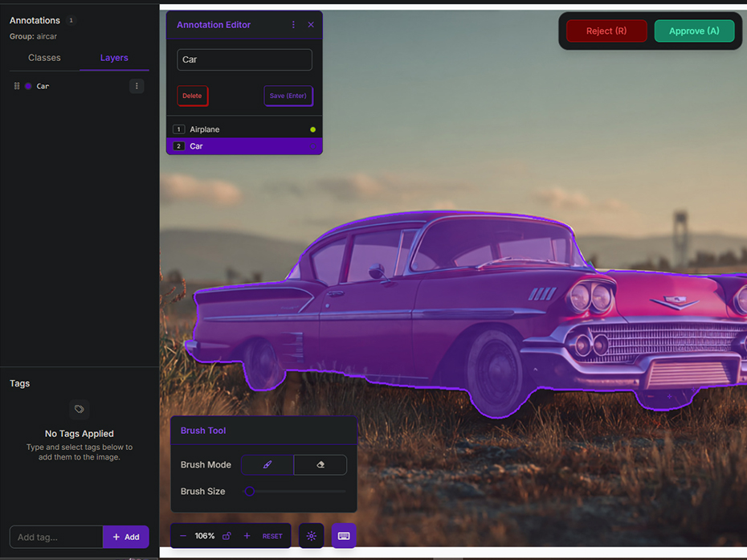
Task: Click the zoom in plus icon
Action: click(x=247, y=536)
